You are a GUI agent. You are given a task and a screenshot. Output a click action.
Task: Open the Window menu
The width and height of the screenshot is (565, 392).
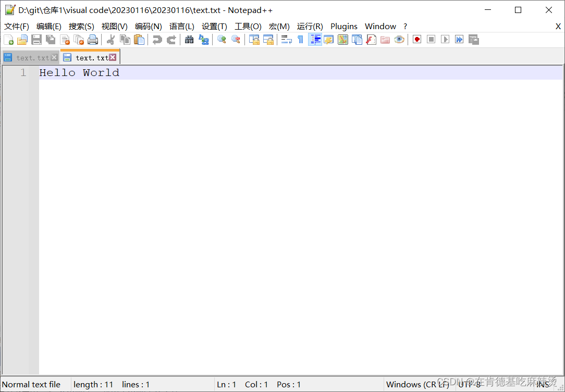point(380,26)
